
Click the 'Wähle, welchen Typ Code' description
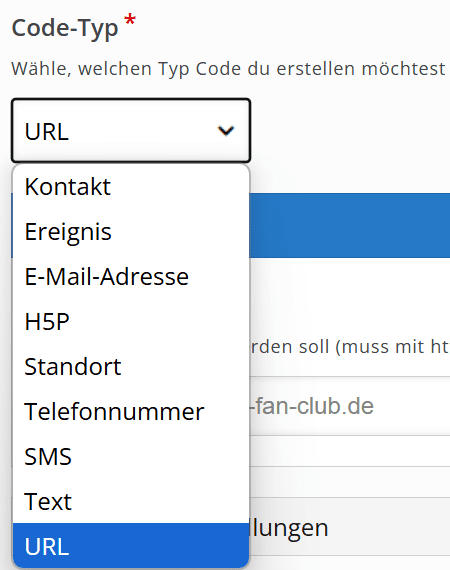[x=228, y=69]
